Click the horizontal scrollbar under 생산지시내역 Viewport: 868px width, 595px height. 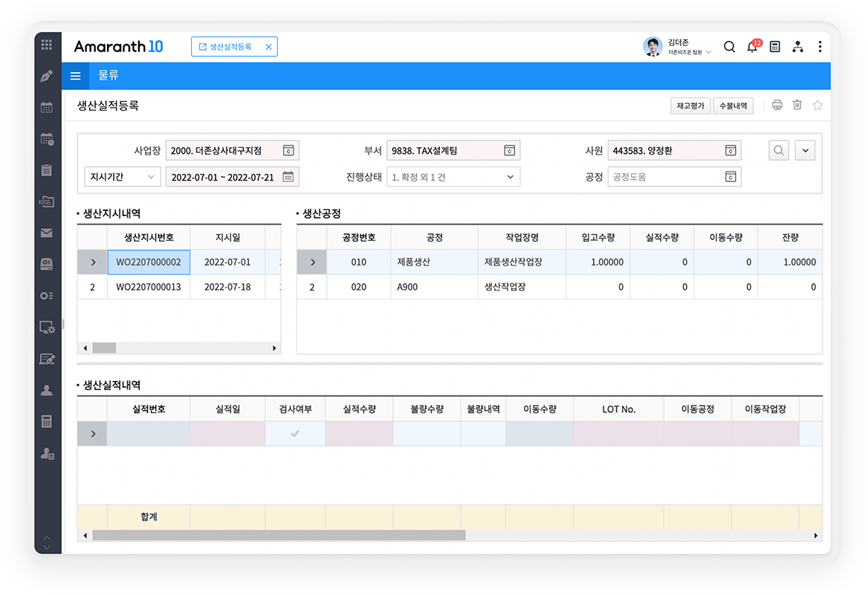pyautogui.click(x=105, y=348)
